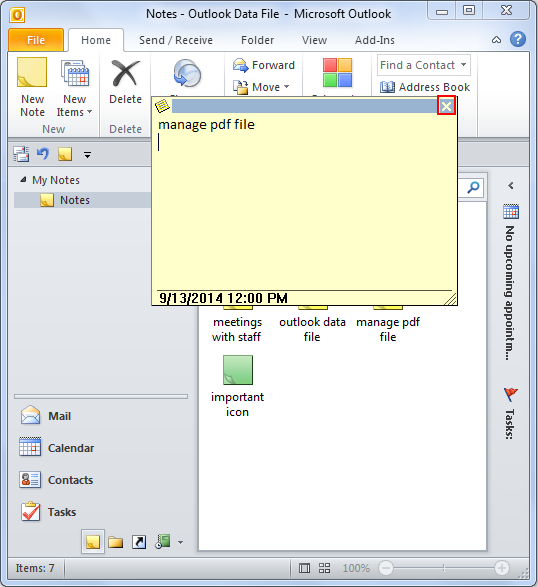Click the quick access New Note icon
The height and width of the screenshot is (587, 538).
pyautogui.click(x=65, y=154)
